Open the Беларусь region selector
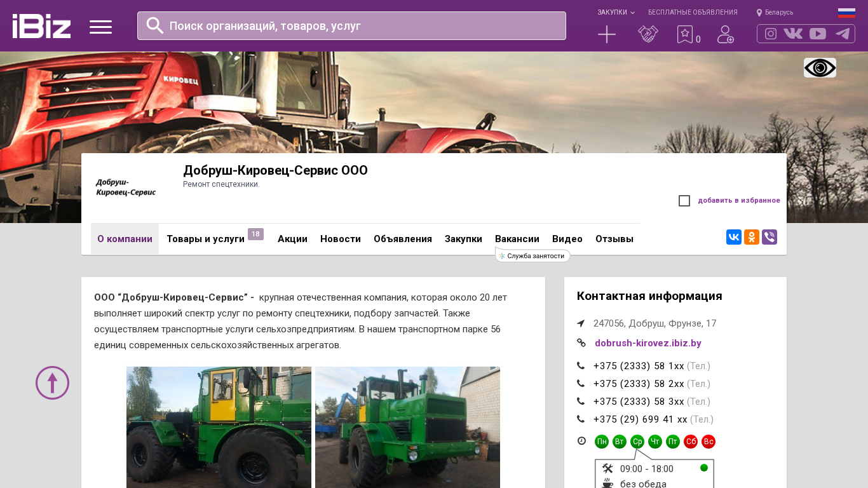Screen dimensions: 868x488 (x=775, y=13)
